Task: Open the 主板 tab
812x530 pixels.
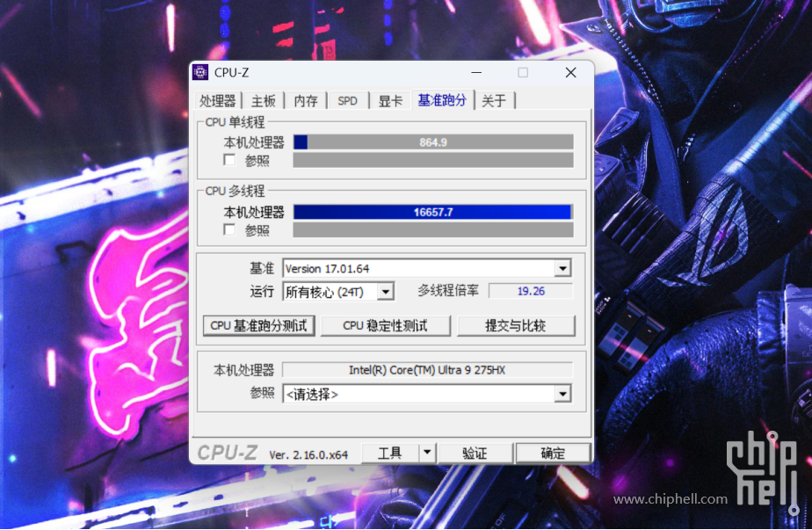Action: pos(263,100)
